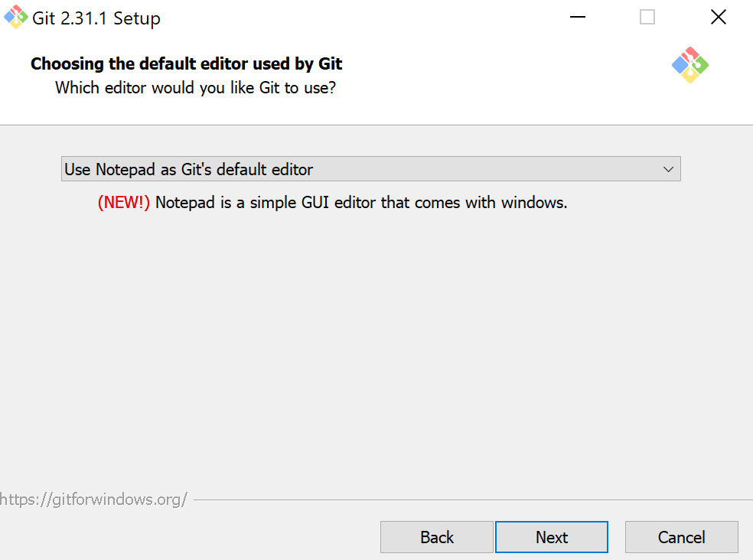Screen dimensions: 753x560
Task: Click the 'Choosing the default editor used by Git' heading
Action: (186, 63)
